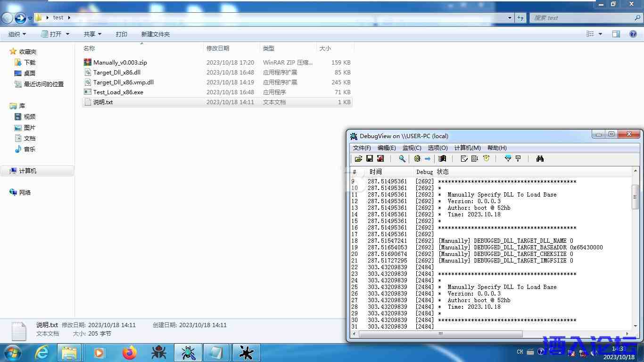
Task: Click the alarm clock time format icon
Action: tap(486, 159)
